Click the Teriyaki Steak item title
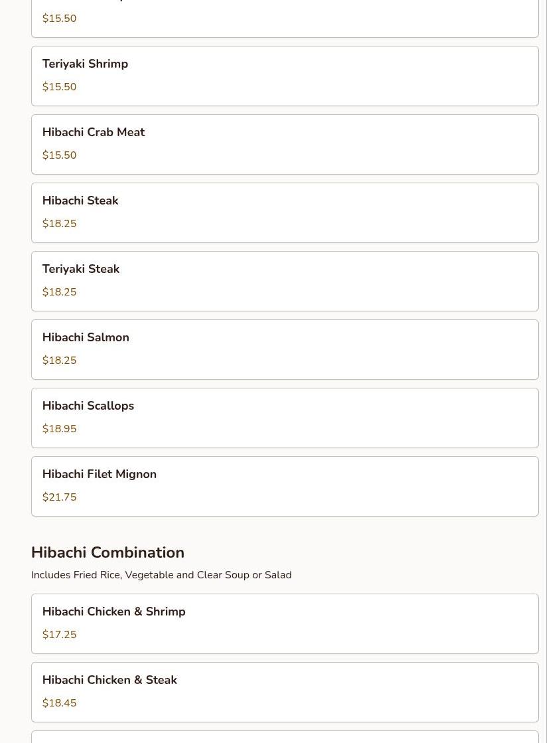The image size is (560, 743). (81, 270)
